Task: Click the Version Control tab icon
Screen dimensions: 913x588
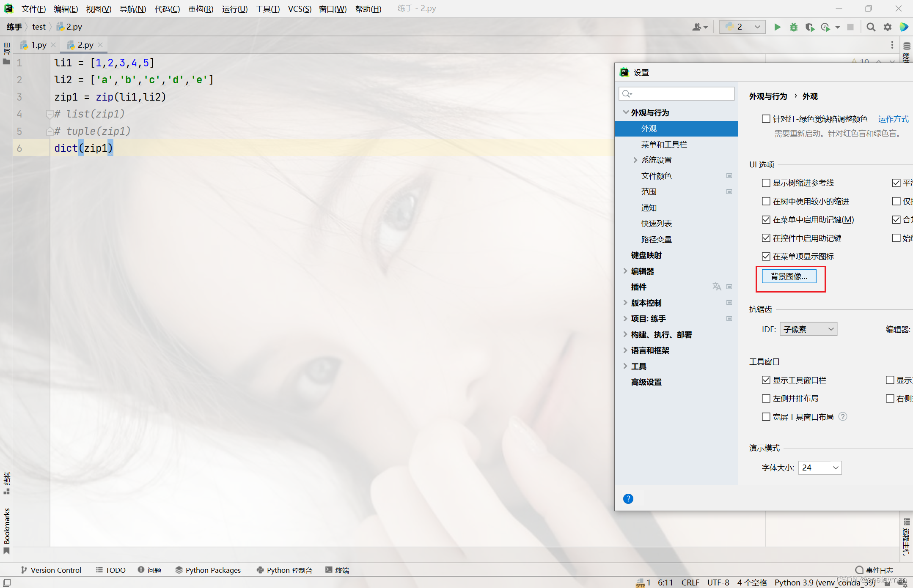Action: coord(24,570)
